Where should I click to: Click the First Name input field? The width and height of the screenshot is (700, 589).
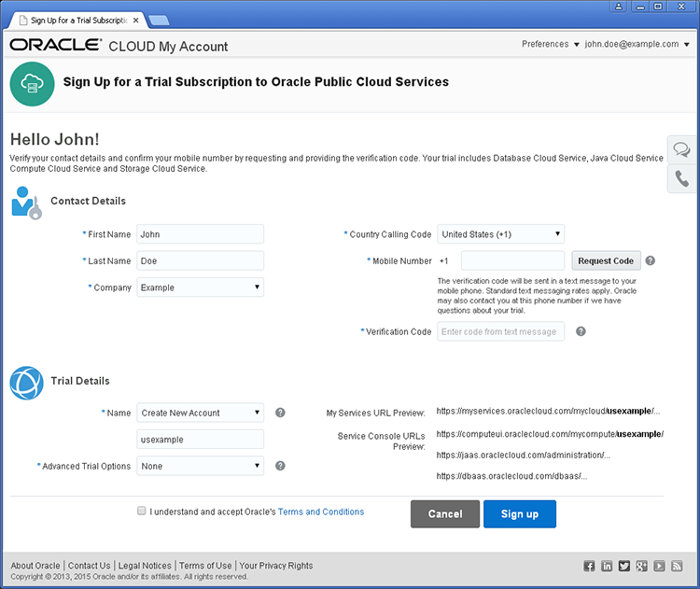(200, 234)
